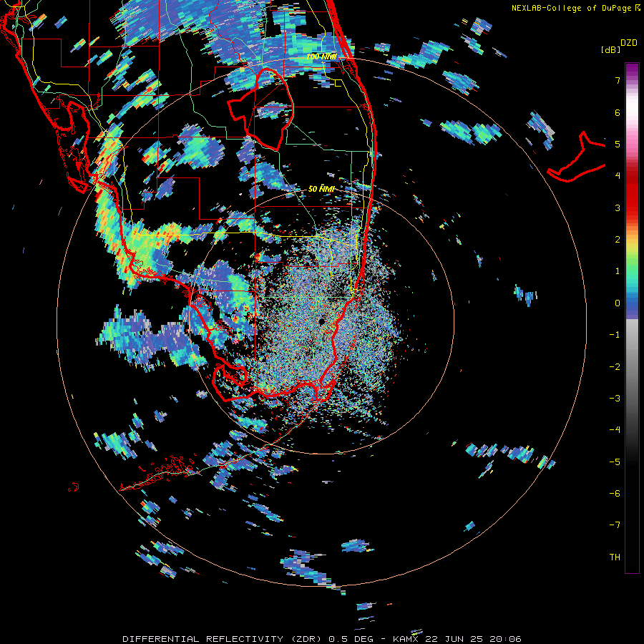Click the -7 value on the color scale

point(615,525)
